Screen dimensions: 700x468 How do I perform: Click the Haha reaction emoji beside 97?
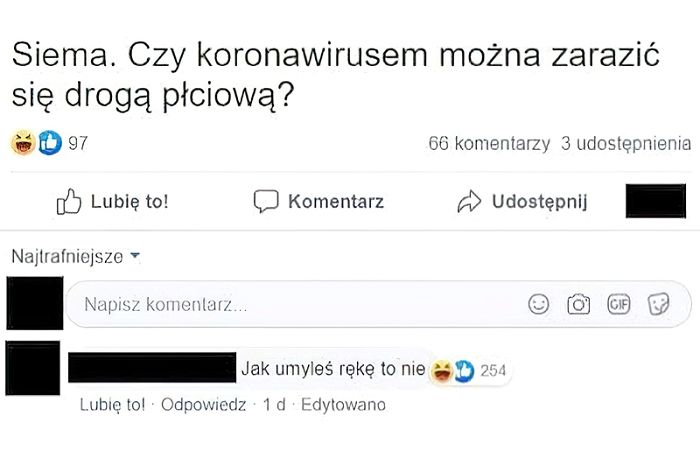click(22, 143)
